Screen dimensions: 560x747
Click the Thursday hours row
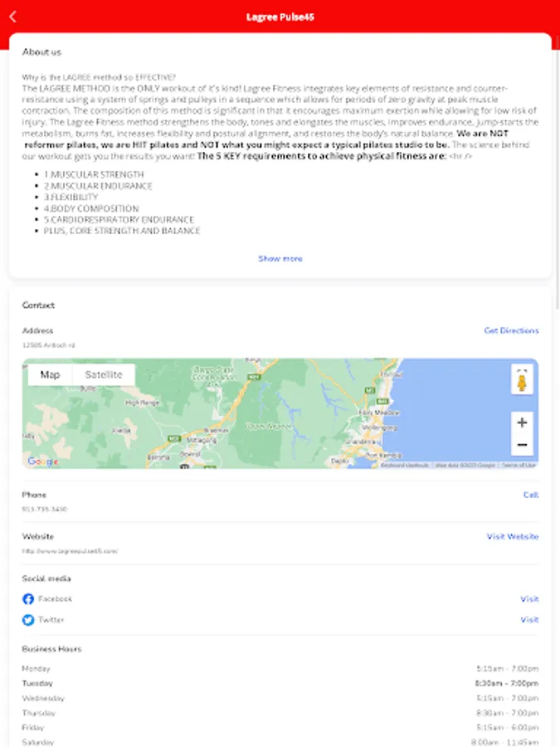(280, 713)
